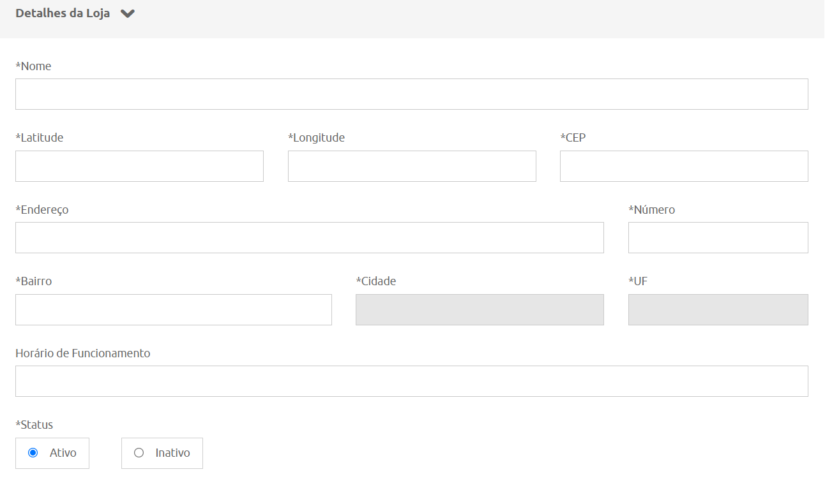Click the greyed-out UF field
Screen dimensions: 825x504
[x=718, y=310]
